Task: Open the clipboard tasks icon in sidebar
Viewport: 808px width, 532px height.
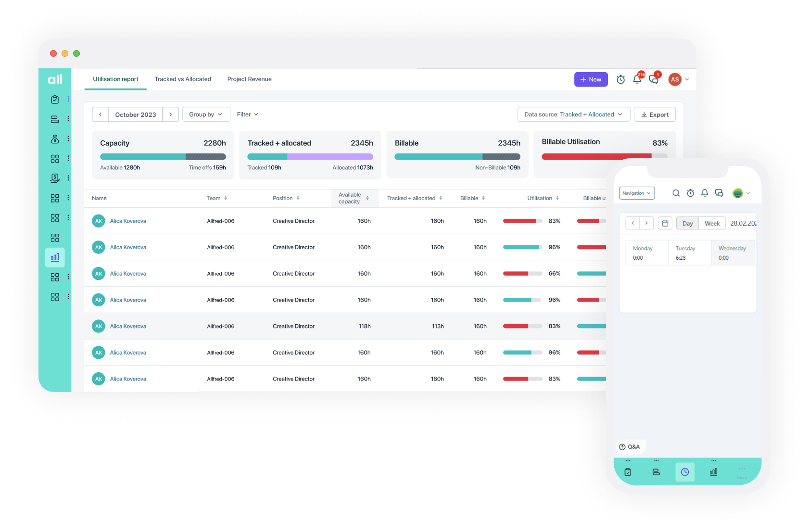Action: tap(55, 99)
